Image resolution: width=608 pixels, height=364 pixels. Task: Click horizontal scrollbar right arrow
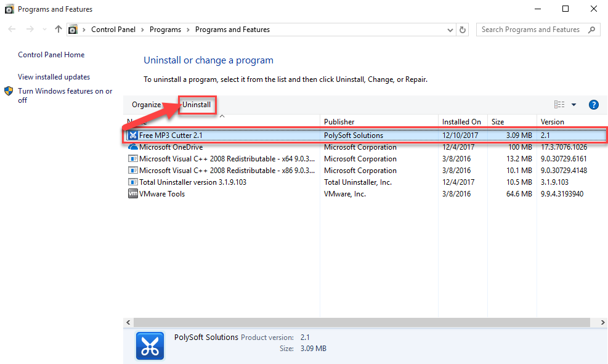602,322
